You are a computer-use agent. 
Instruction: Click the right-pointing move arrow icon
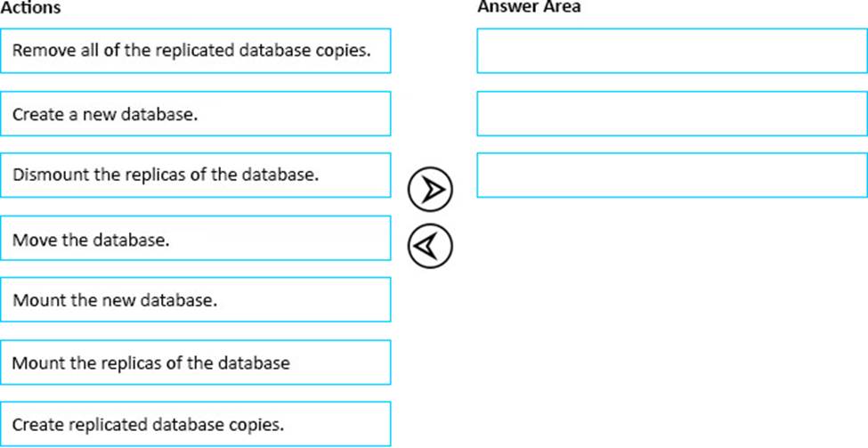(430, 189)
